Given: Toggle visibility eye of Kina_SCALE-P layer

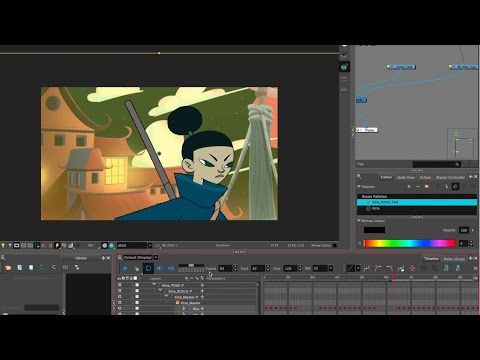Looking at the screenshot, I should click(120, 291).
